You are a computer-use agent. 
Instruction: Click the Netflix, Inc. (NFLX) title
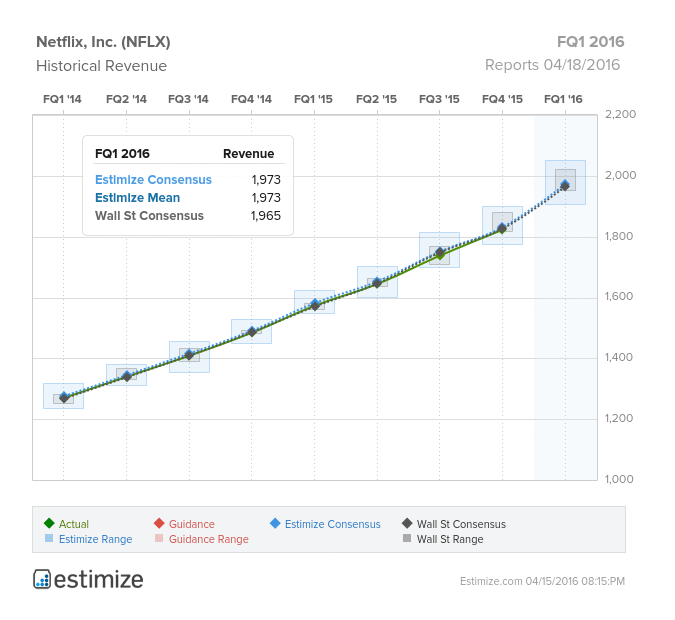(x=103, y=42)
